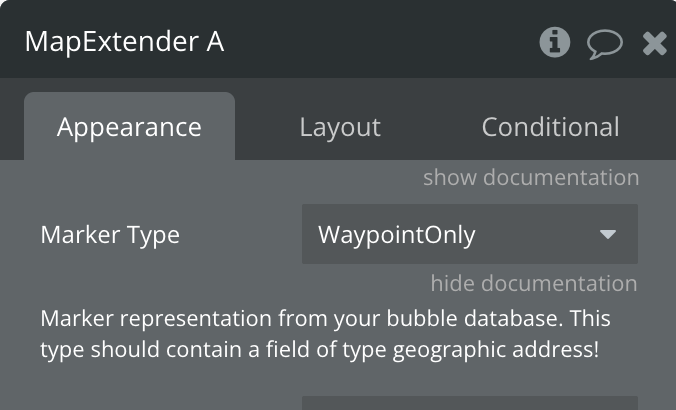The height and width of the screenshot is (410, 676).
Task: Click the "hide documentation" link
Action: pos(534,284)
